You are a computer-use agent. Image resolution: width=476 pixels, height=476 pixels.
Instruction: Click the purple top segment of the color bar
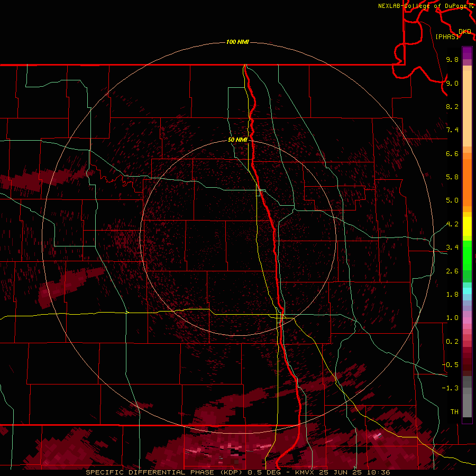[467, 53]
